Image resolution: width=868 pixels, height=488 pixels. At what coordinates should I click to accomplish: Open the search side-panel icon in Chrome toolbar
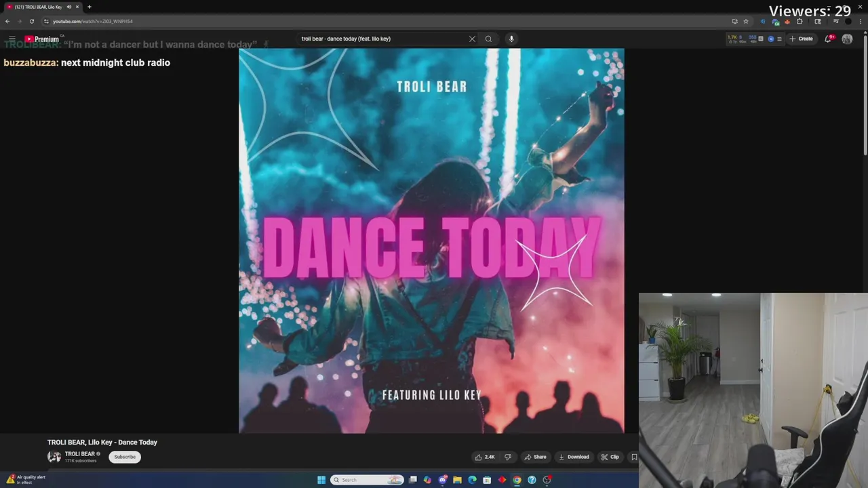(817, 21)
